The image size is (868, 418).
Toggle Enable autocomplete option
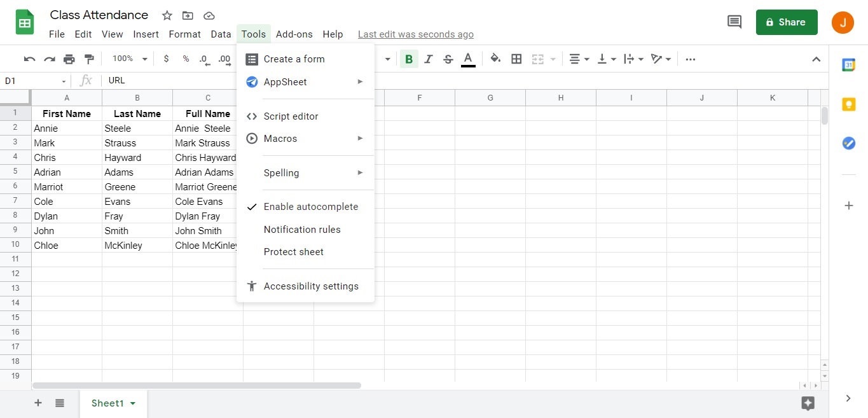click(310, 207)
